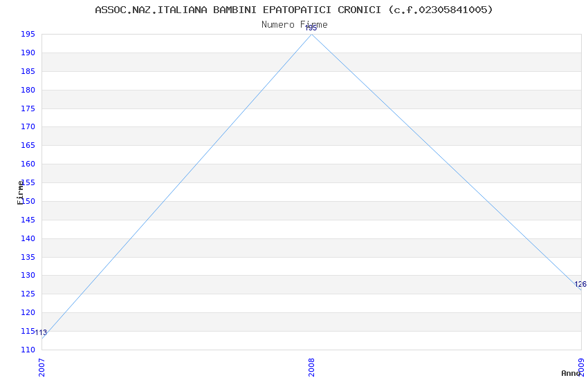Viewport: 588px width, 380px height.
Task: Click y-axis value 185
Action: [28, 71]
